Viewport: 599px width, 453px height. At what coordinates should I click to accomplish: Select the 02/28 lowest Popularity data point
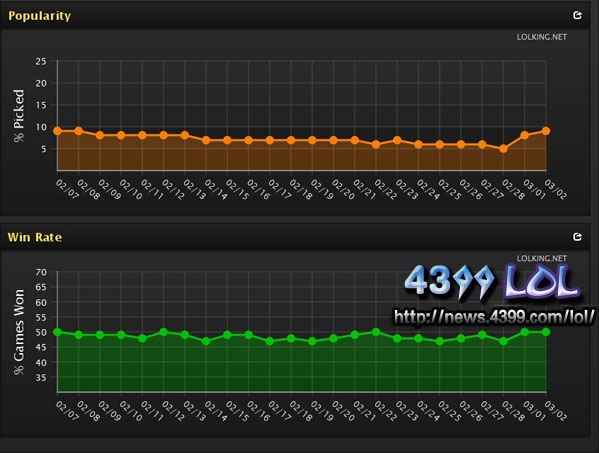pyautogui.click(x=503, y=149)
